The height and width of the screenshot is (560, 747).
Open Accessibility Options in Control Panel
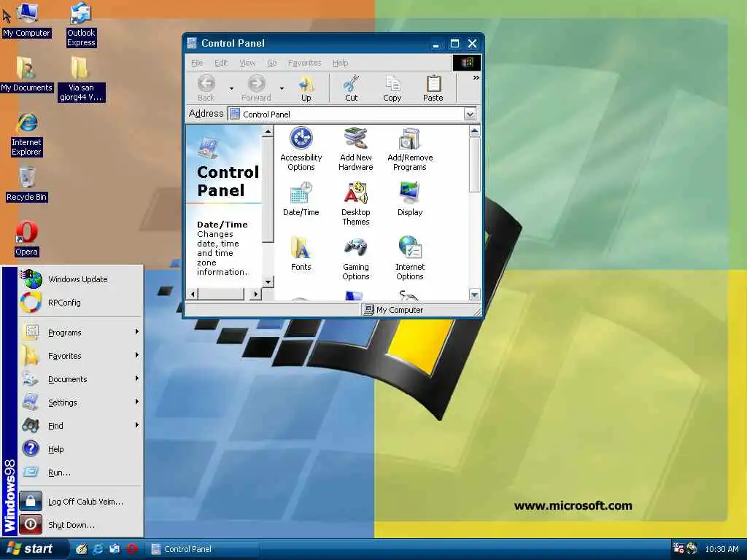(x=301, y=149)
